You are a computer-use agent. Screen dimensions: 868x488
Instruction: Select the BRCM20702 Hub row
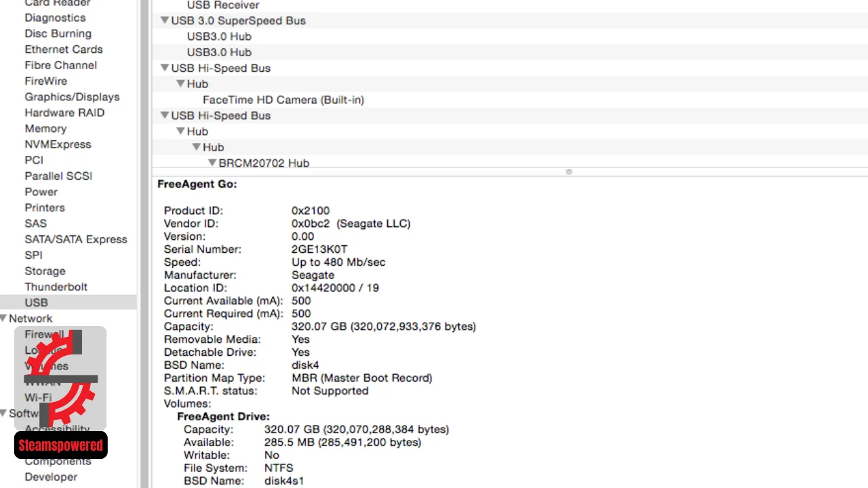510,163
